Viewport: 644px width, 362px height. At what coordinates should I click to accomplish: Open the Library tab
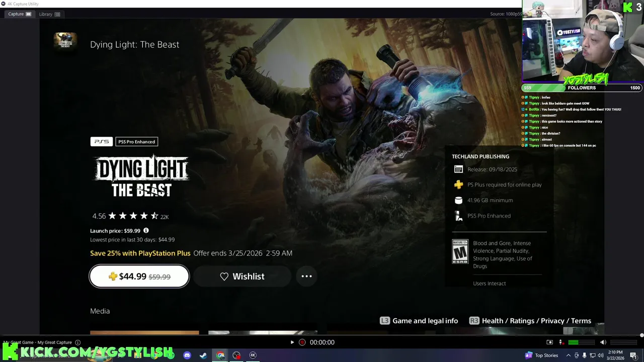pos(49,14)
